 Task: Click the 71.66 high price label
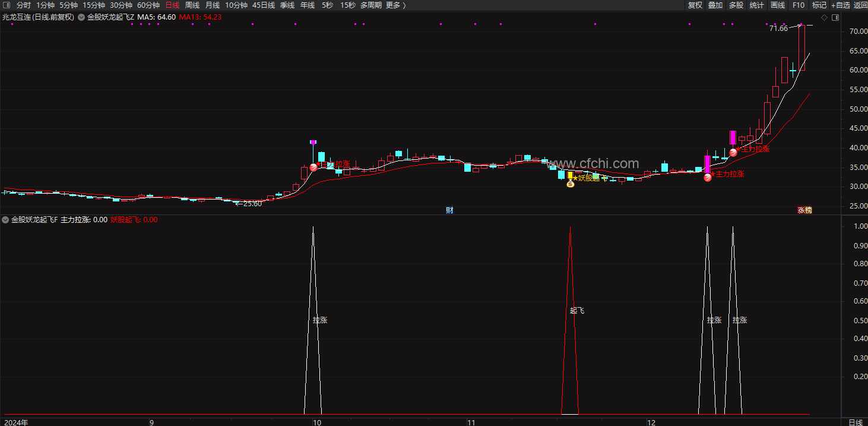[x=778, y=29]
